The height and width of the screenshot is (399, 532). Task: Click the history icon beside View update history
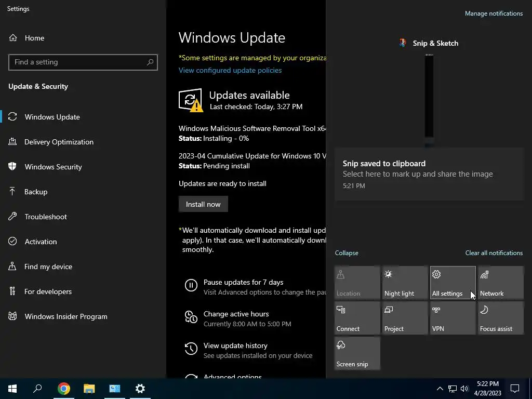(x=191, y=349)
